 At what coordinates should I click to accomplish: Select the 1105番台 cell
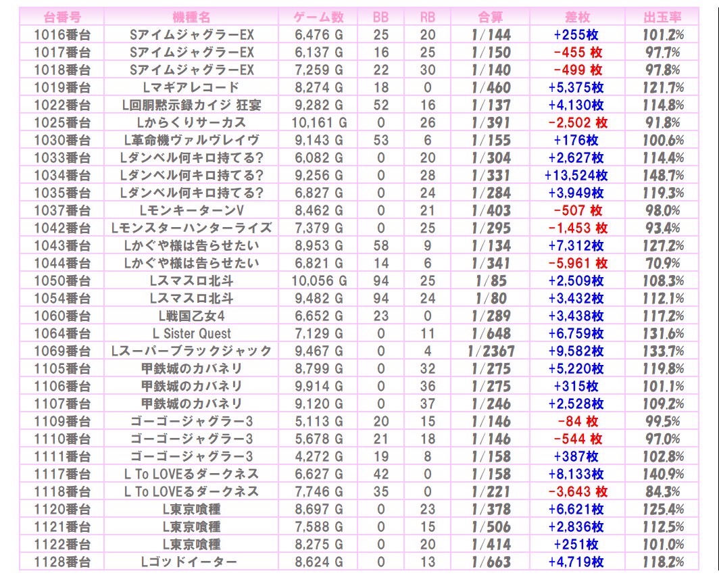(62, 369)
